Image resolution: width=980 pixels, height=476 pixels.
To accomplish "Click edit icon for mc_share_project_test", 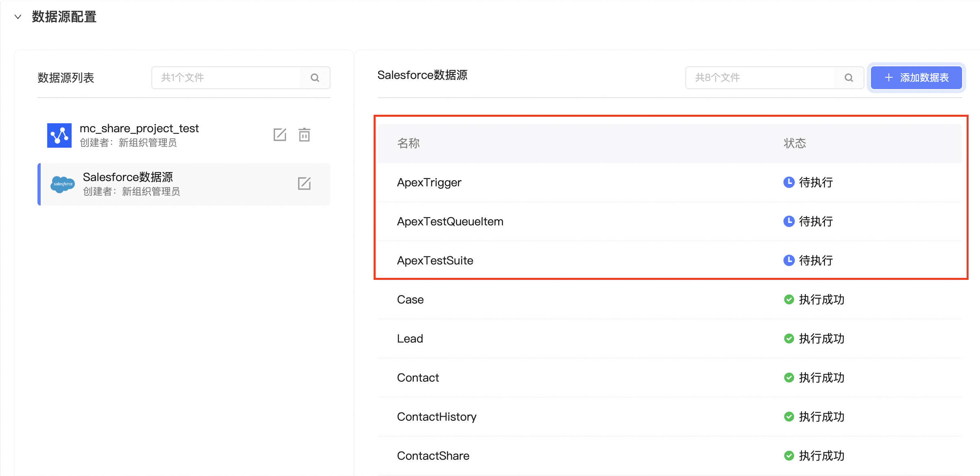I will tap(280, 135).
